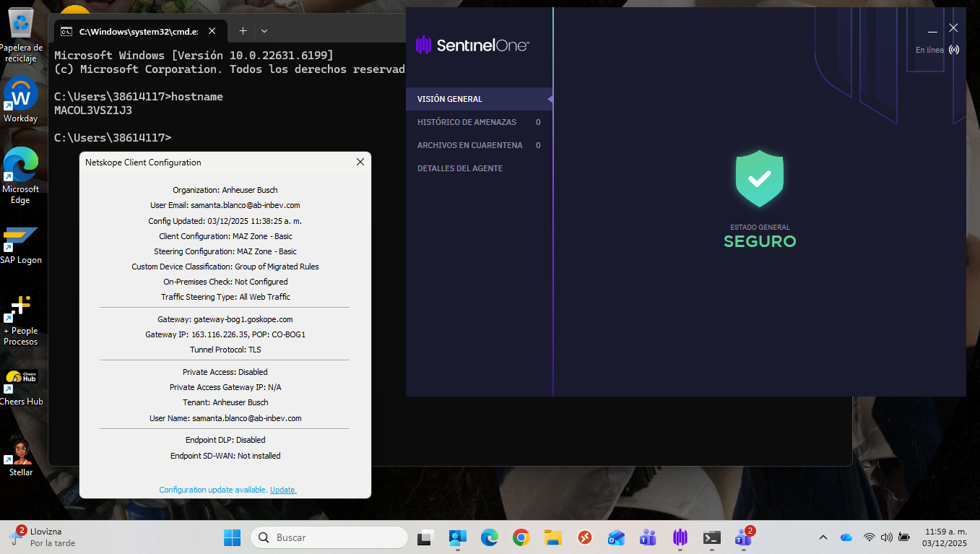Switch to the Command Prompt taskbar icon
Viewport: 980px width, 554px height.
click(712, 537)
